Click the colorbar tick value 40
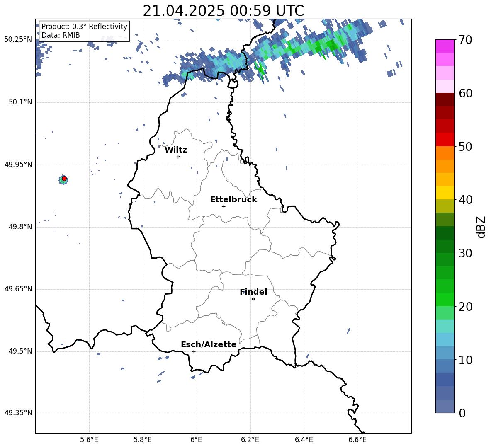This screenshot has height=448, width=491. (x=465, y=200)
